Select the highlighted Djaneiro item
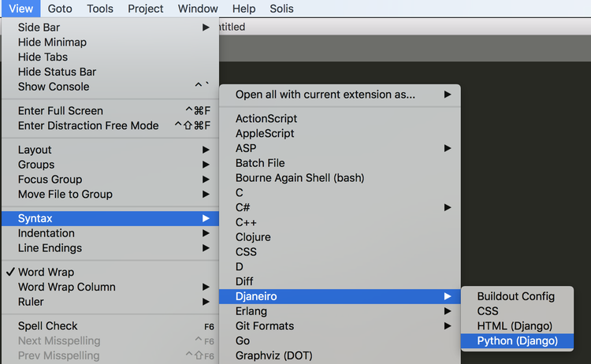591x364 pixels. click(340, 296)
